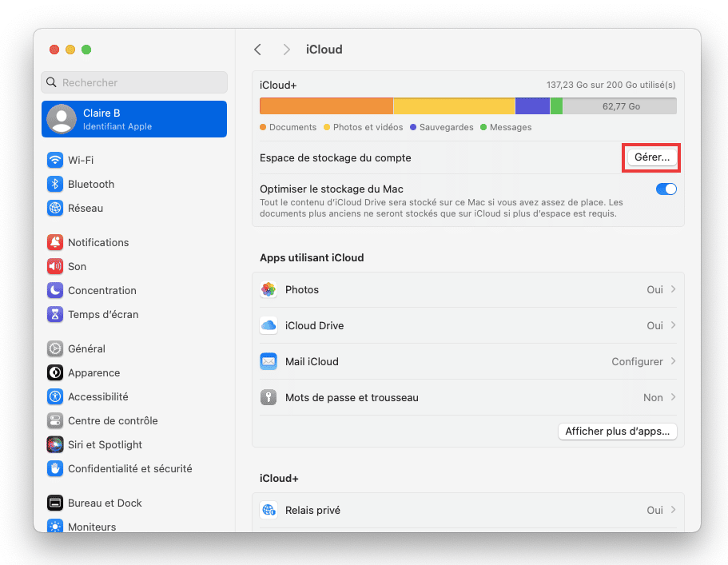This screenshot has height=565, width=728.
Task: Click the iCloud Drive cloud icon
Action: [269, 325]
